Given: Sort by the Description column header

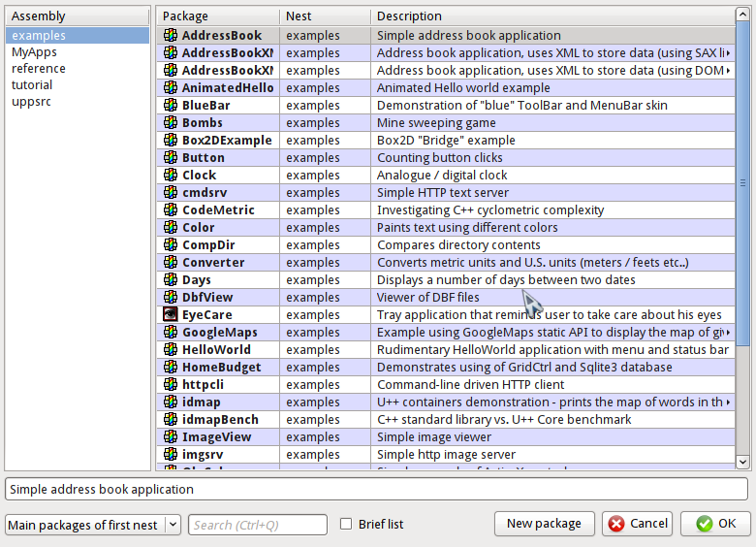Looking at the screenshot, I should pos(552,16).
